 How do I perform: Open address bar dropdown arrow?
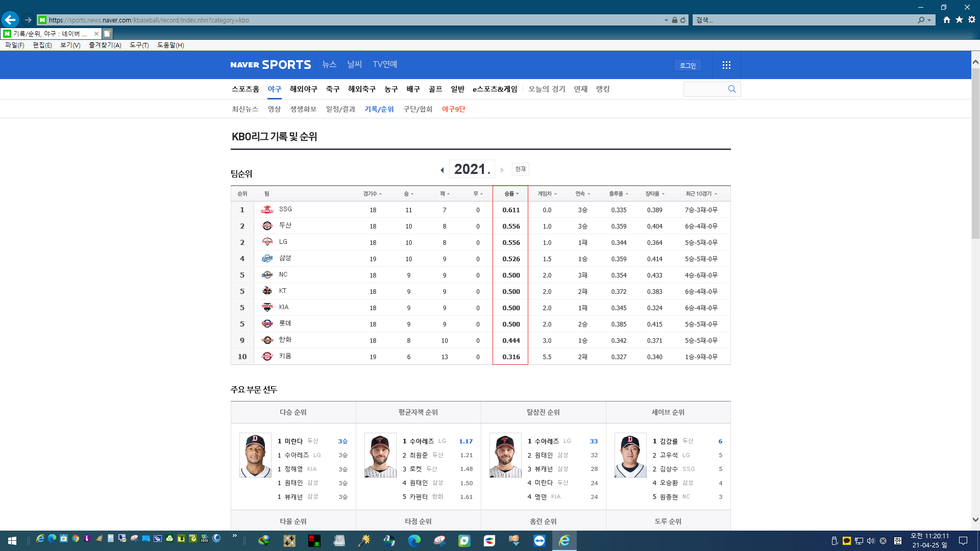[x=666, y=20]
